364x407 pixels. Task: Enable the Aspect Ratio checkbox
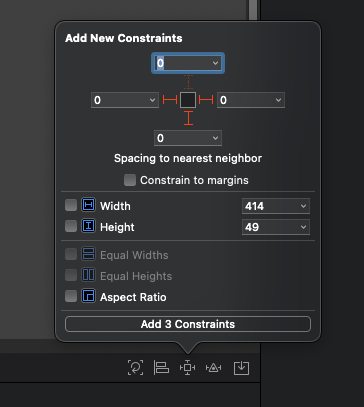(x=71, y=296)
